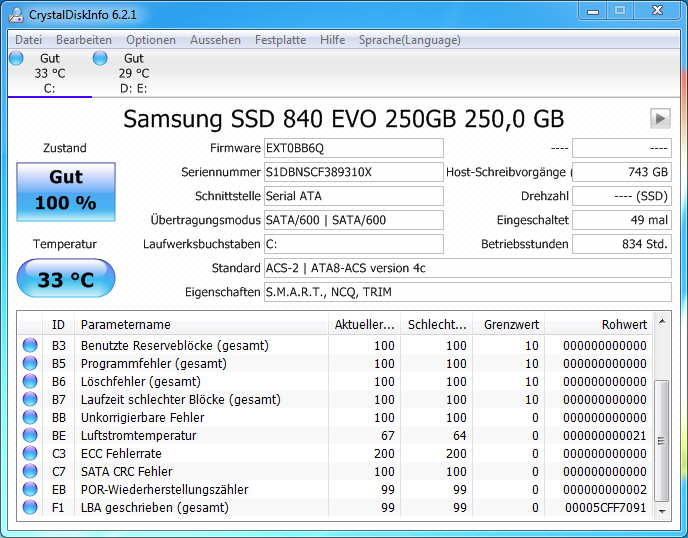
Task: Click the Eigenschaften field S.M.A.R.T., NCQ, TRIM
Action: click(468, 292)
